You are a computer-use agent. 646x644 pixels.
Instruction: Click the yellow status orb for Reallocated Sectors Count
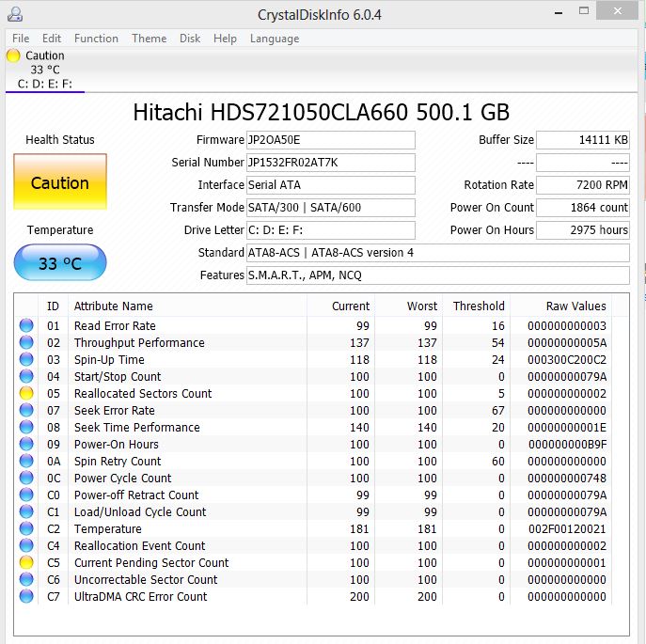point(25,394)
